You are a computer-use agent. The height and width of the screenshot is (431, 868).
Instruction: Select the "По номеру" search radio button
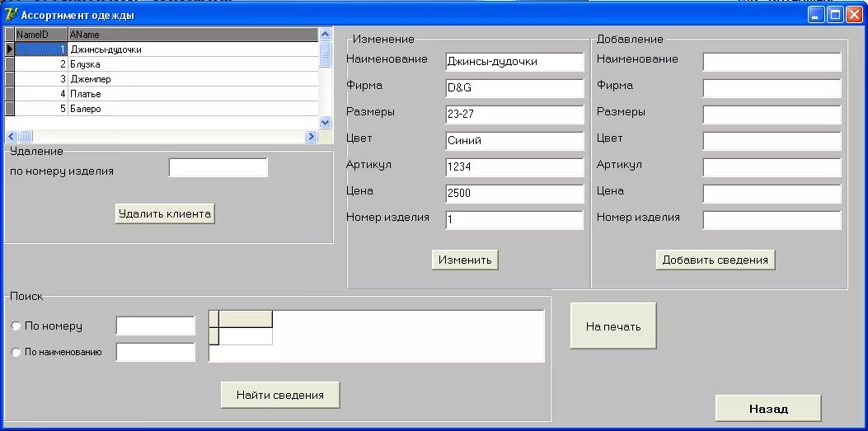[16, 326]
